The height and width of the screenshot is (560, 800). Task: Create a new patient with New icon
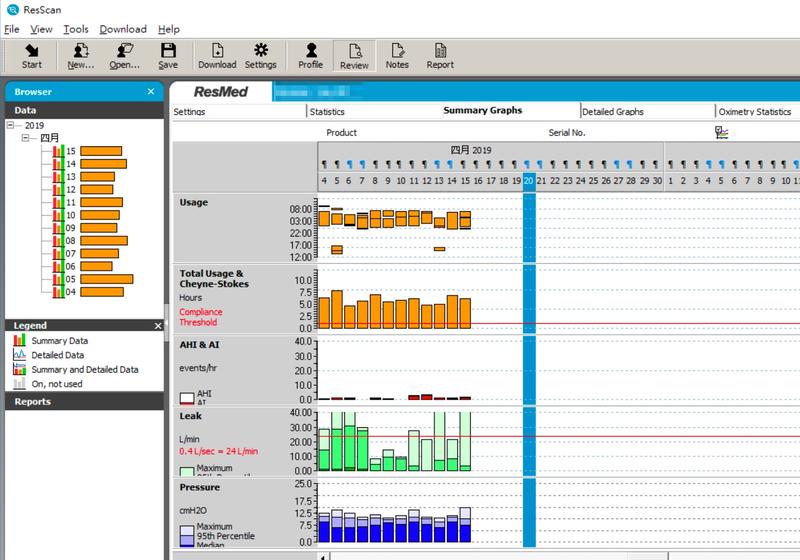click(x=81, y=56)
